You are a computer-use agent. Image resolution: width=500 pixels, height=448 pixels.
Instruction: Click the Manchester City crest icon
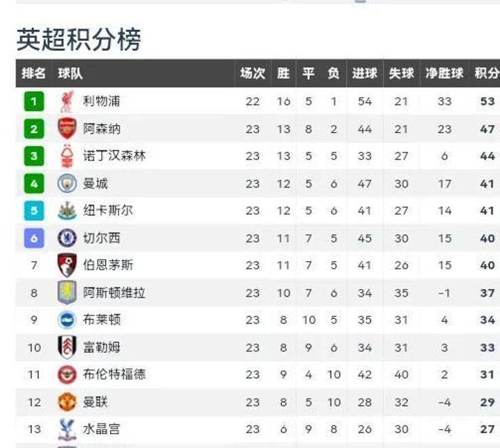click(x=67, y=183)
